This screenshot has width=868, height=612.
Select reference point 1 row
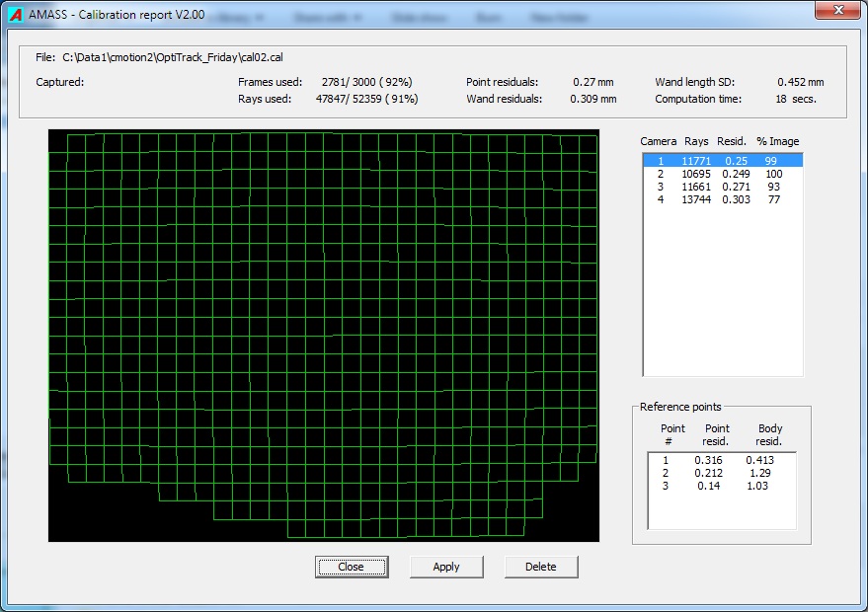click(x=721, y=460)
